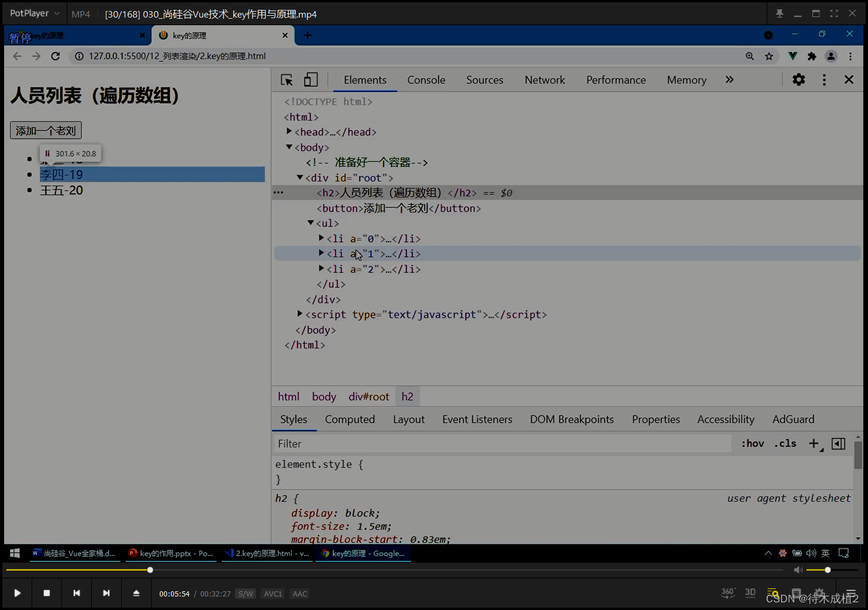Viewport: 868px width, 610px height.
Task: Click the address bar URL
Action: click(177, 56)
